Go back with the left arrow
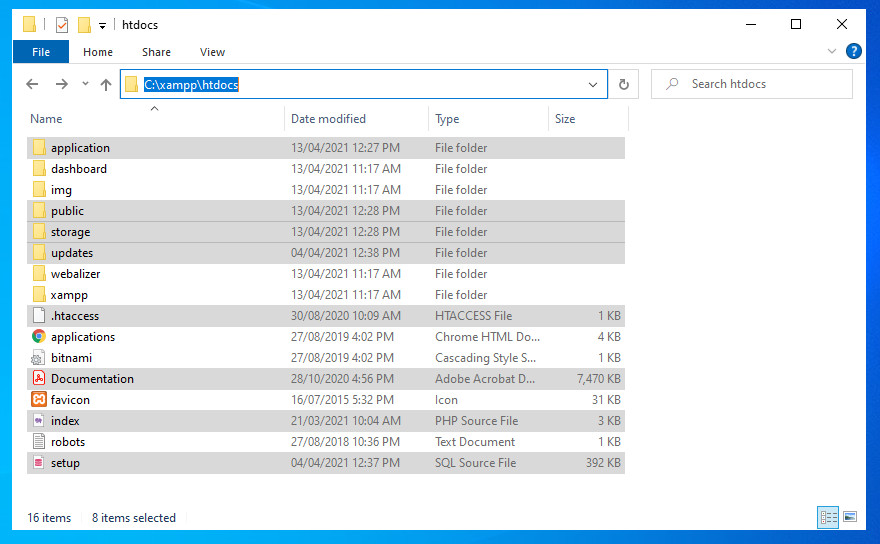 point(33,84)
